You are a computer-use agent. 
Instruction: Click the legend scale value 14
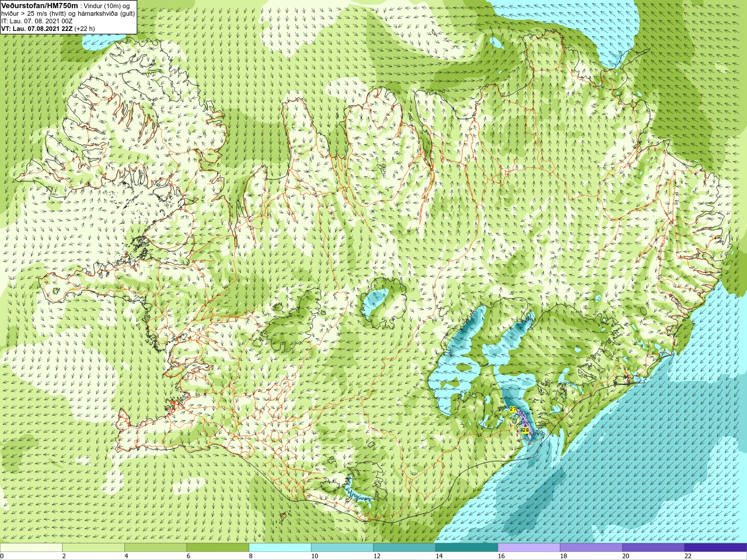[439, 556]
